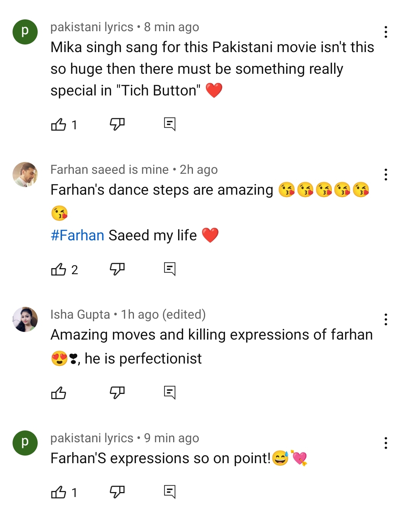Like pakistani lyrics' comment about Mika Singh
The width and height of the screenshot is (411, 532).
click(59, 124)
